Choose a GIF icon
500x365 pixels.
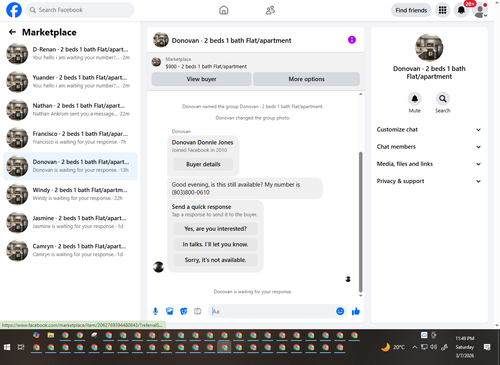[198, 311]
